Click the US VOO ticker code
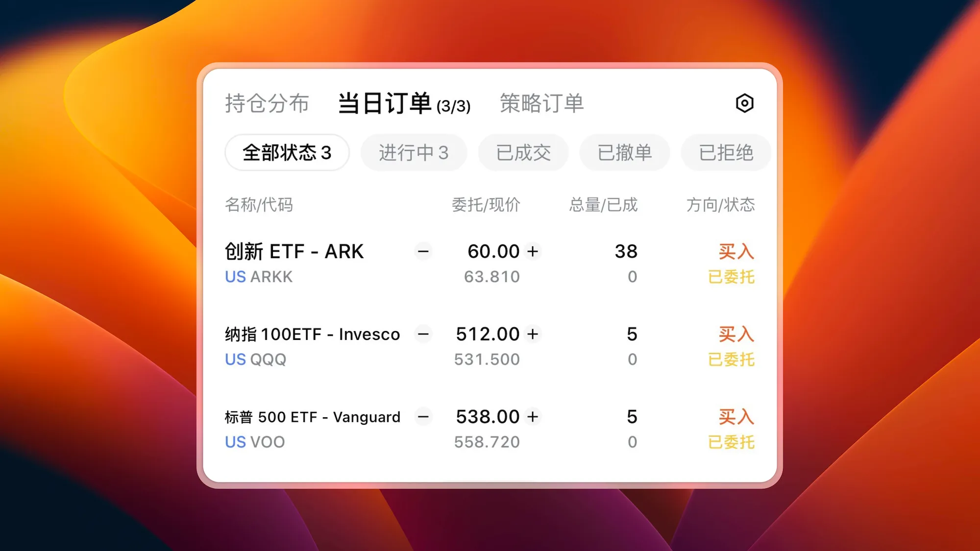980x551 pixels. [255, 442]
